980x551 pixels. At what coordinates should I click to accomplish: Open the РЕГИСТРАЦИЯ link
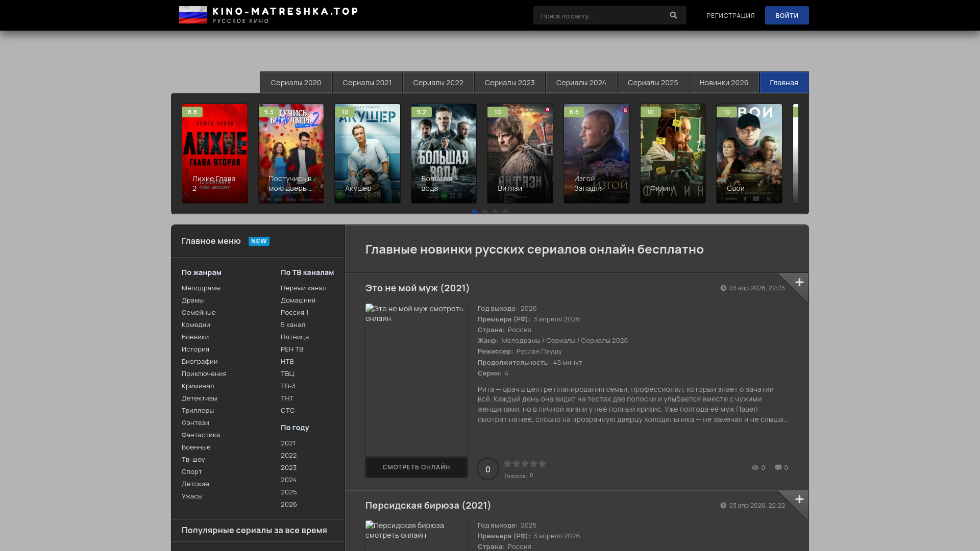[730, 15]
